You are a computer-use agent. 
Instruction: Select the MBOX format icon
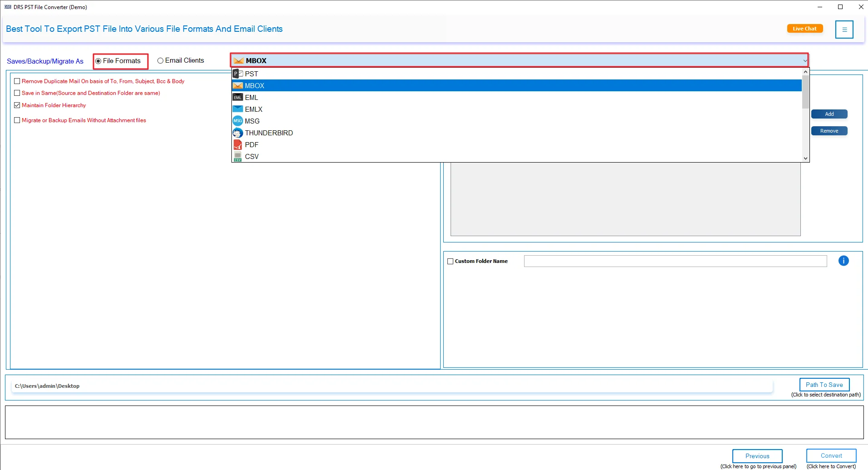tap(238, 85)
